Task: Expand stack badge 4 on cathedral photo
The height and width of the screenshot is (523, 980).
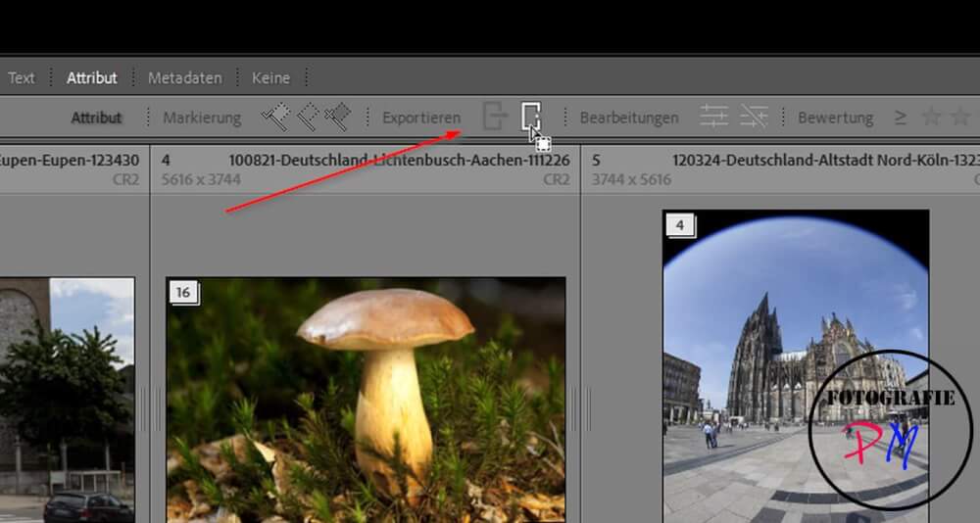Action: coord(681,225)
